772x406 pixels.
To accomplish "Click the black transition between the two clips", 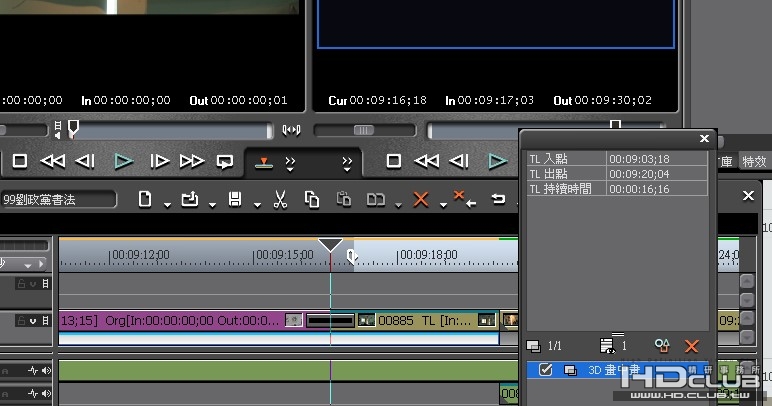I will pos(330,321).
